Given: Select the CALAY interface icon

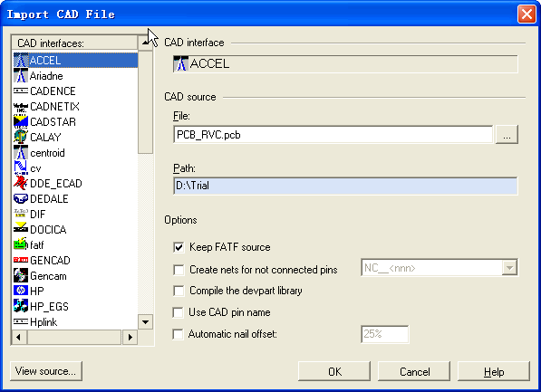Looking at the screenshot, I should [21, 138].
